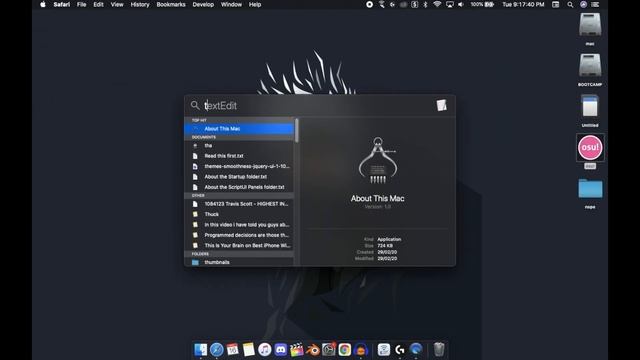Open Finder from the dock
This screenshot has height=360, width=640.
(x=200, y=350)
